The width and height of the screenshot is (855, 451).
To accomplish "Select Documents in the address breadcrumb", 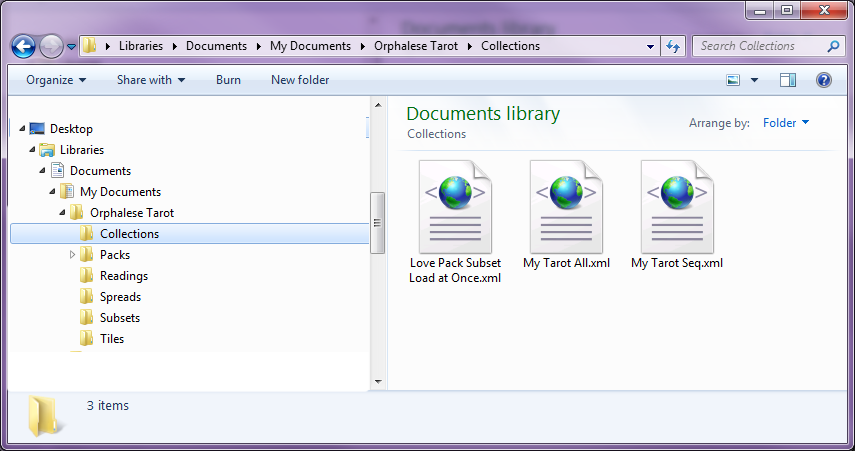I will pyautogui.click(x=216, y=46).
